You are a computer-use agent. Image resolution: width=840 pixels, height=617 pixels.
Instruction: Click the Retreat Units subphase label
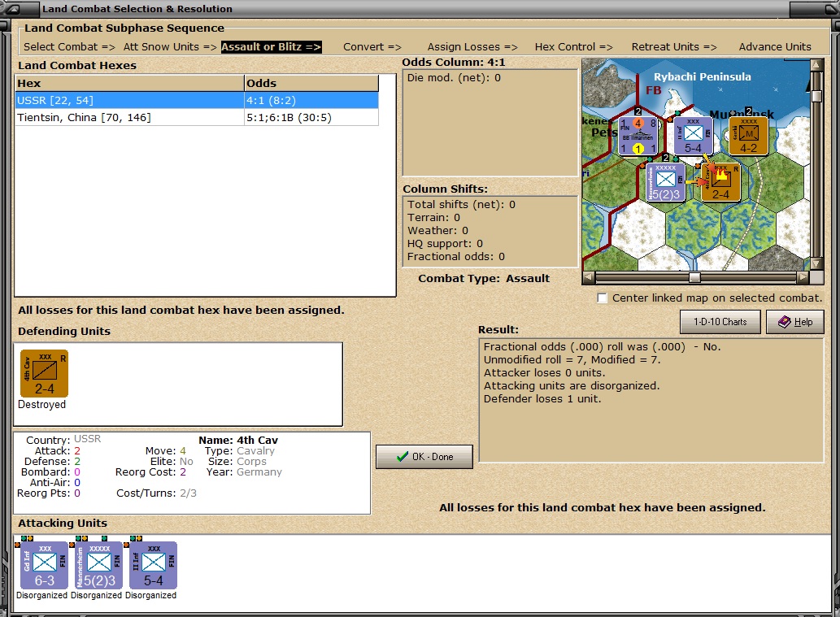674,46
